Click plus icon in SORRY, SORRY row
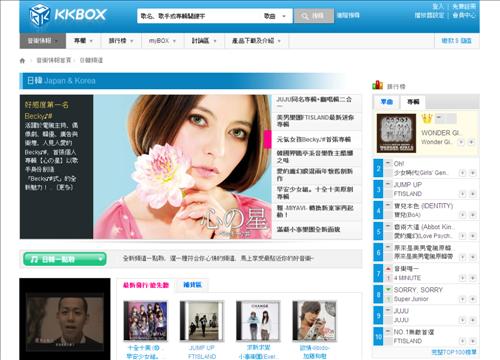Image resolution: width=500 pixels, height=360 pixels. 472,299
